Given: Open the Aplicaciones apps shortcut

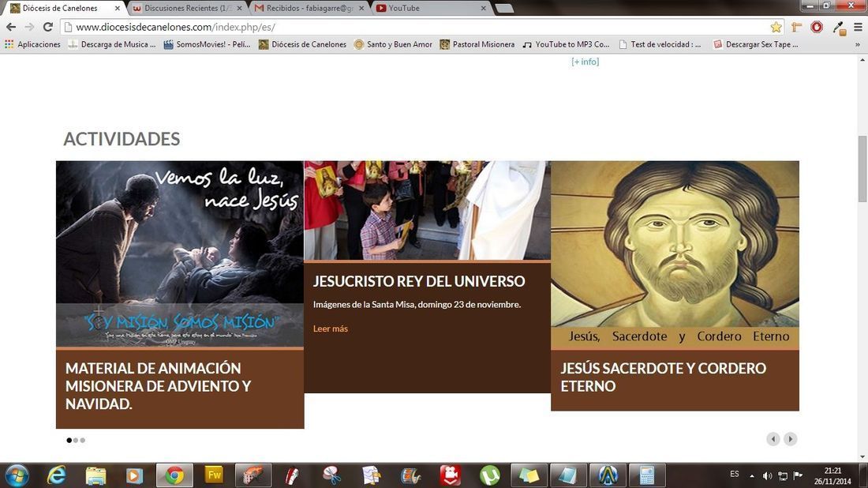Looking at the screenshot, I should pyautogui.click(x=32, y=44).
